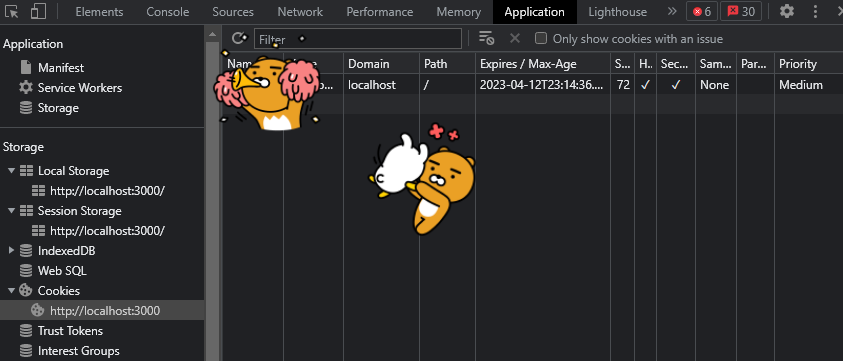Switch to the Lighthouse tab

tap(618, 12)
